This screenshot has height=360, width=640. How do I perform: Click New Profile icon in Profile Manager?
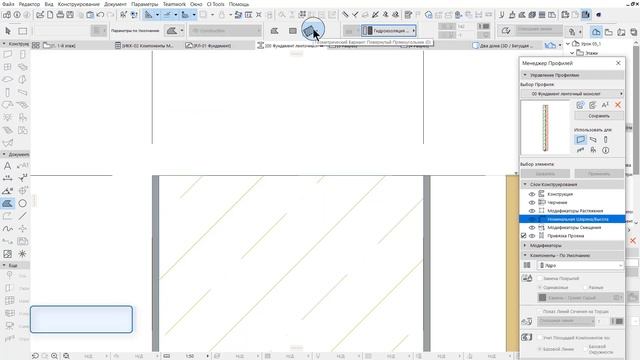pos(580,105)
